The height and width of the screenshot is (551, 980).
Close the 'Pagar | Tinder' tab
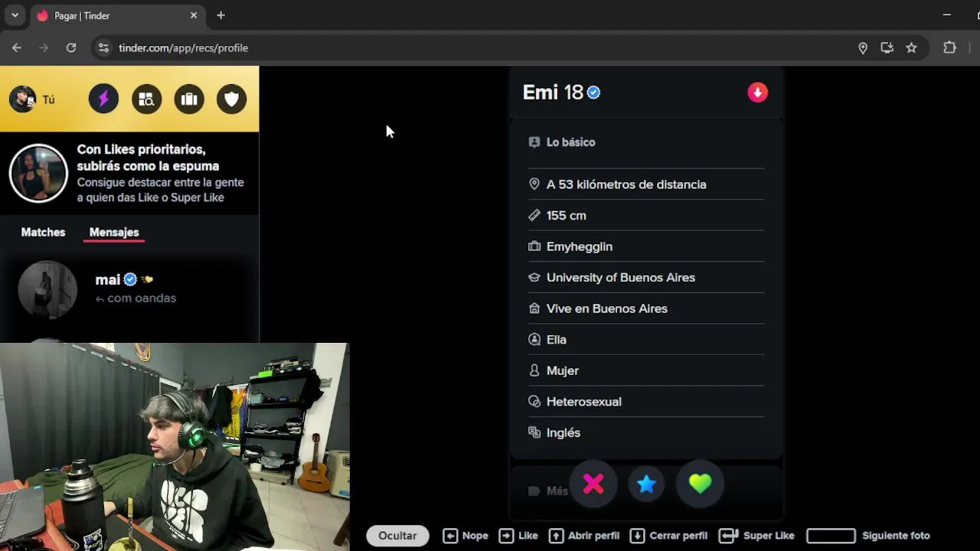coord(194,15)
